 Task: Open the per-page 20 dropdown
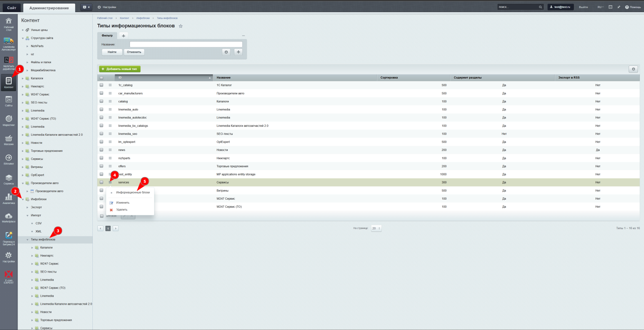pos(376,228)
